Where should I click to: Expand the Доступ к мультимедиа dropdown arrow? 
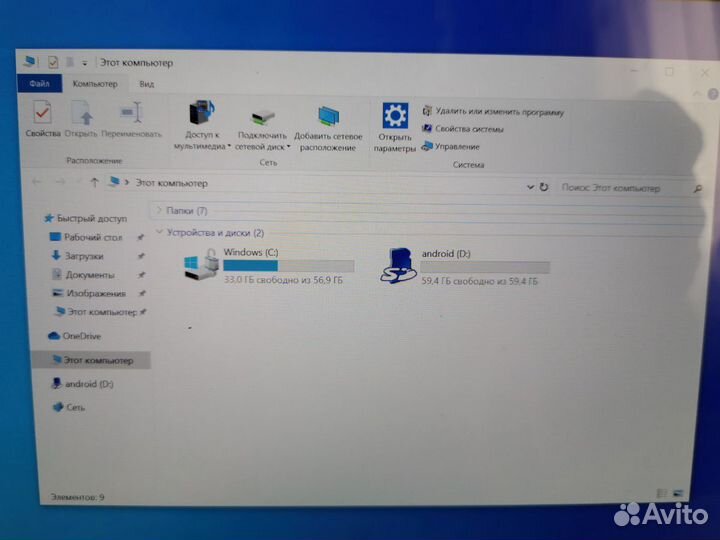pos(229,146)
